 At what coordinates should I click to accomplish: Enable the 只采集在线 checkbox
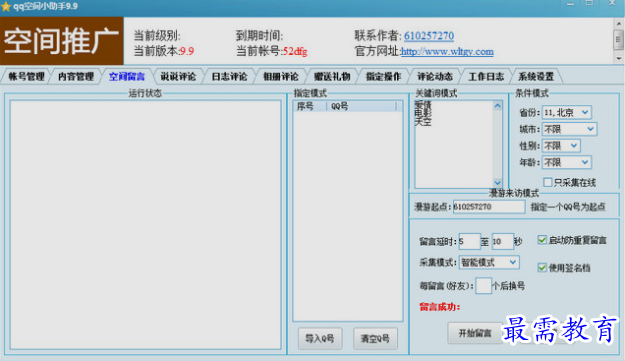pyautogui.click(x=548, y=182)
